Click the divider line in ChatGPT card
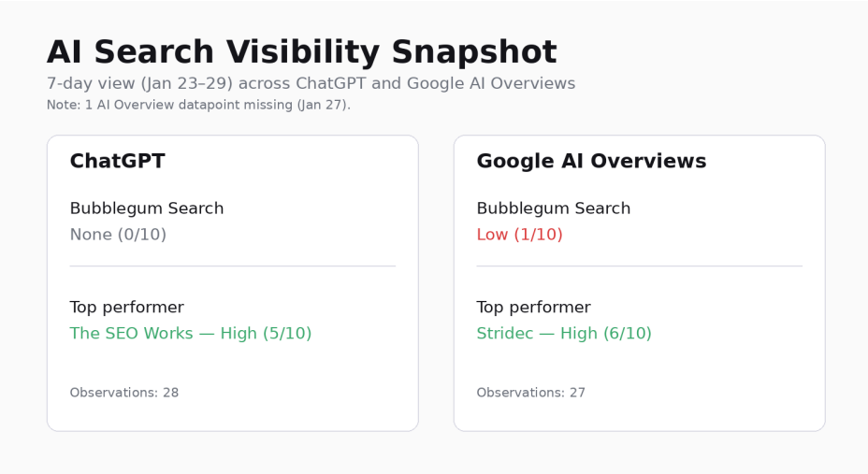Image resolution: width=868 pixels, height=474 pixels. point(232,266)
